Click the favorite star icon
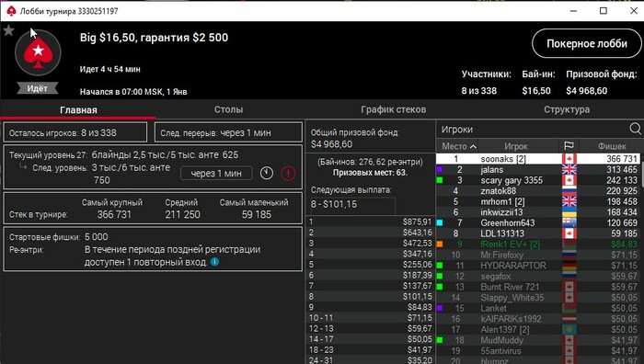The height and width of the screenshot is (364, 644). pyautogui.click(x=8, y=30)
